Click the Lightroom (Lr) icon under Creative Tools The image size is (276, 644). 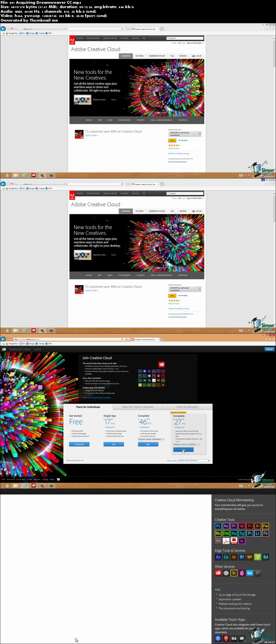click(x=258, y=533)
